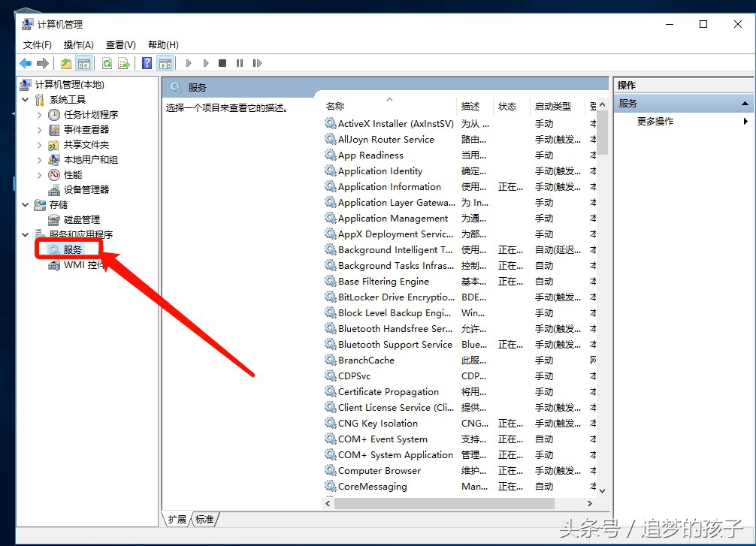Click the 性能 icon in the tree
Viewport: 756px width, 546px height.
click(x=54, y=175)
